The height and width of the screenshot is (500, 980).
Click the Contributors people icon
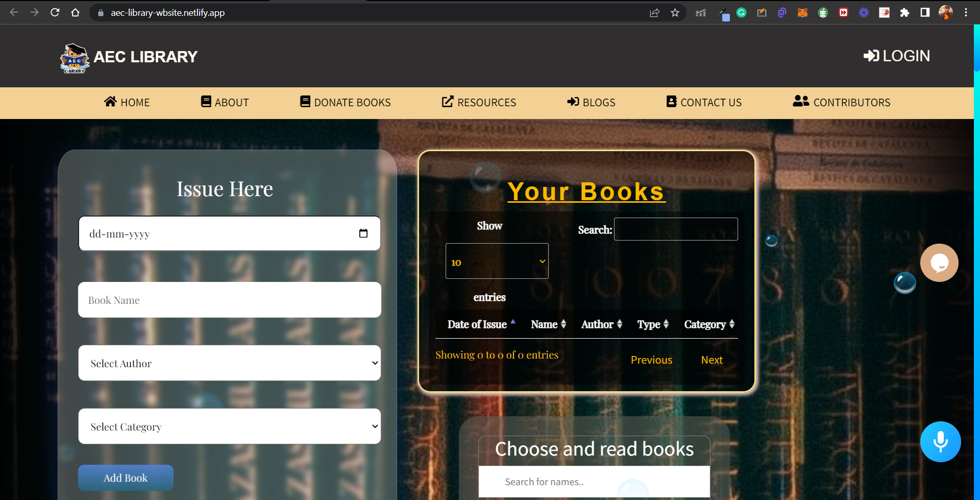[x=801, y=102]
